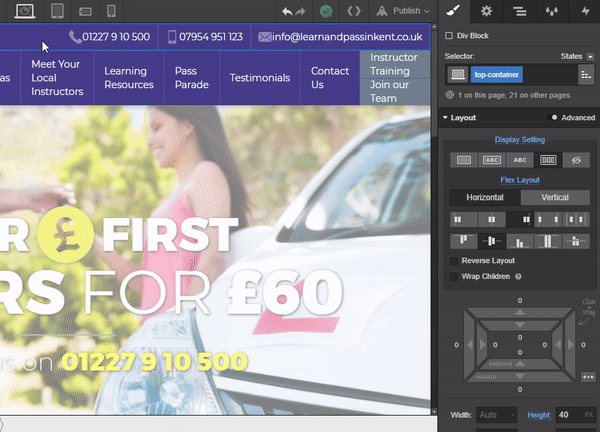Image resolution: width=600 pixels, height=432 pixels.
Task: Choose Vertical flex direction
Action: pos(555,197)
